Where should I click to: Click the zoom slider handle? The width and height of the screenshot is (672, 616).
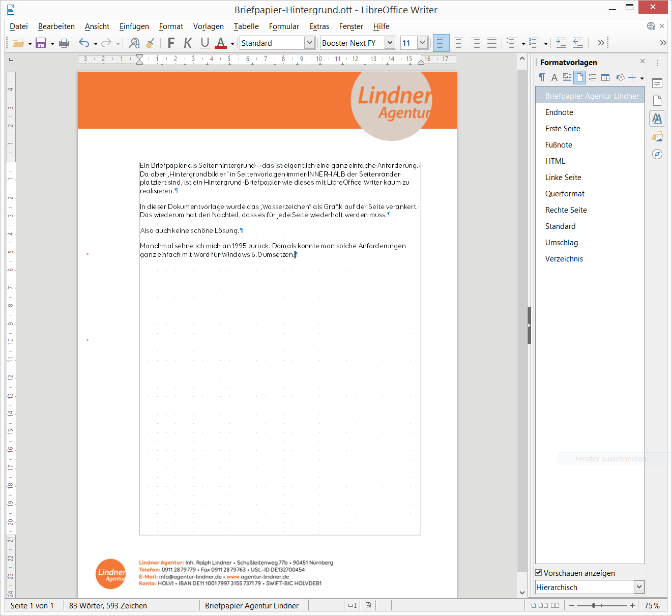coord(593,605)
